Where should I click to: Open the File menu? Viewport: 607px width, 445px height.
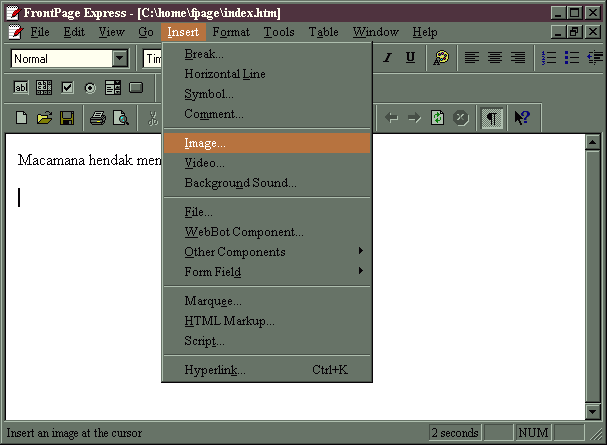[40, 32]
